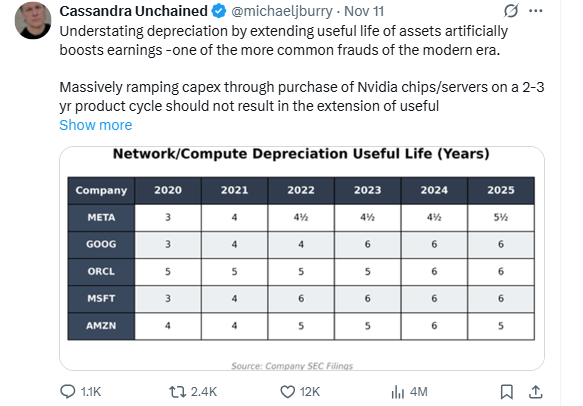Open the three-dot more options menu

[x=535, y=11]
